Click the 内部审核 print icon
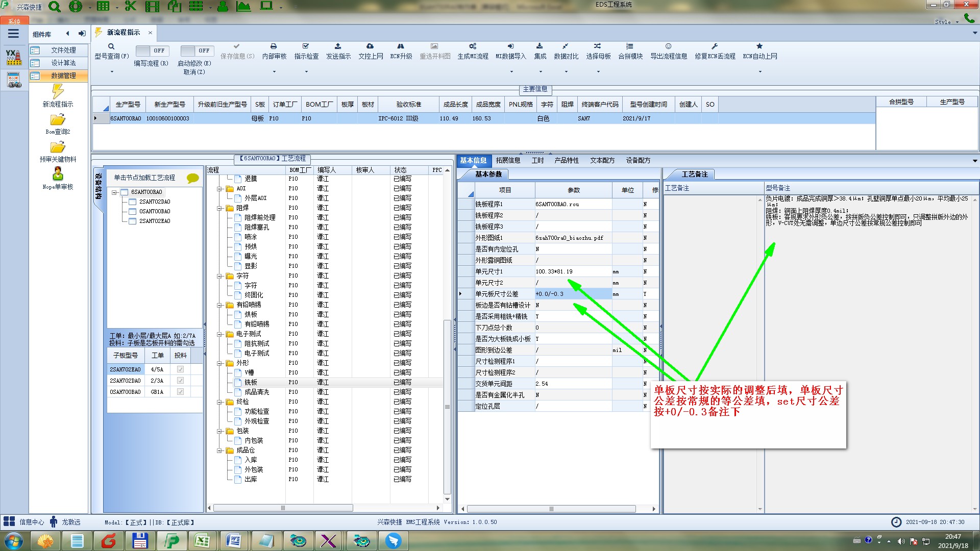Viewport: 980px width, 551px height. [x=274, y=46]
